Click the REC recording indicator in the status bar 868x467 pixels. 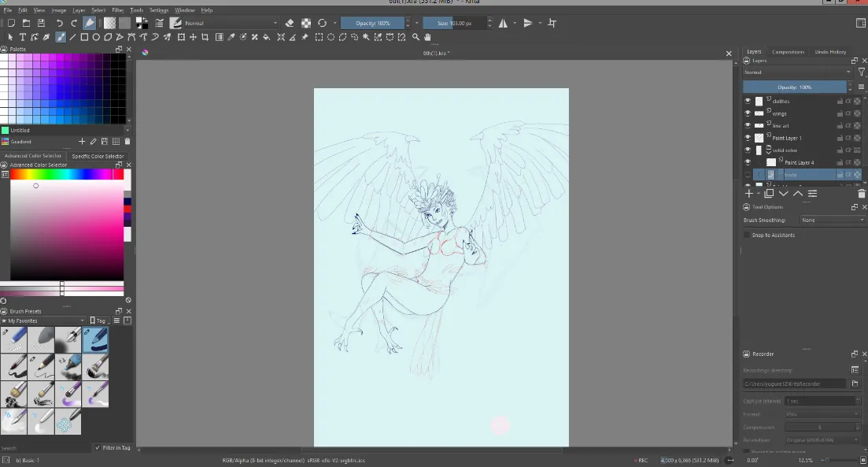pyautogui.click(x=641, y=461)
